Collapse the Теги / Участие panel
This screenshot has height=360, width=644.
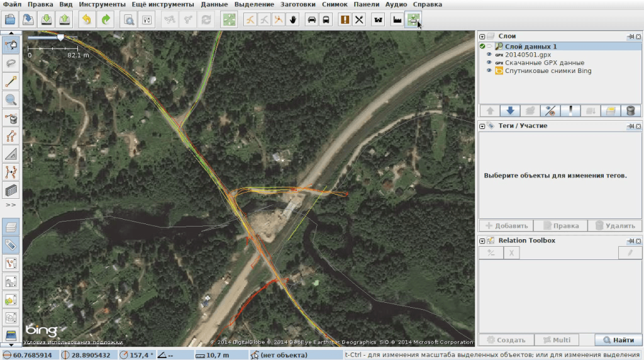click(482, 126)
